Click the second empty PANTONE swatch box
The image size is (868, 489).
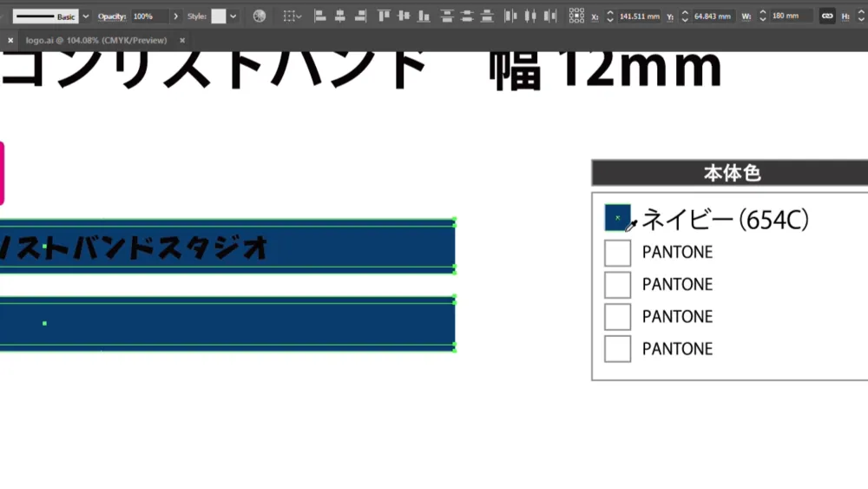(617, 285)
